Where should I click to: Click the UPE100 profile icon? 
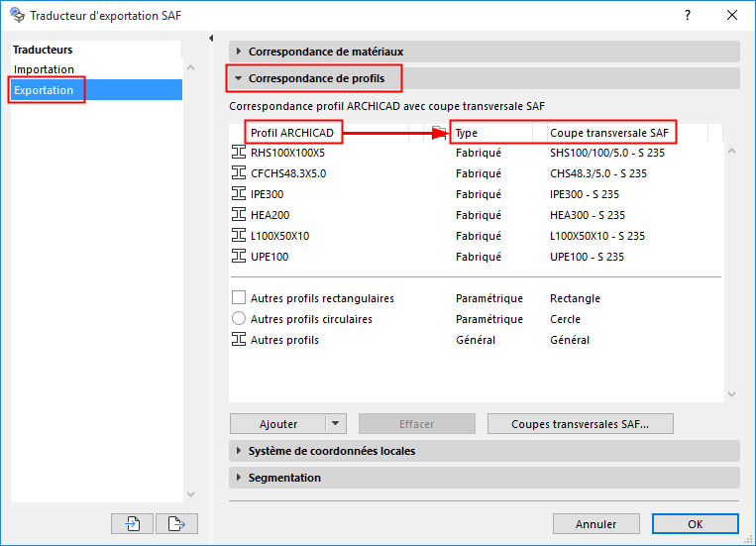point(238,257)
